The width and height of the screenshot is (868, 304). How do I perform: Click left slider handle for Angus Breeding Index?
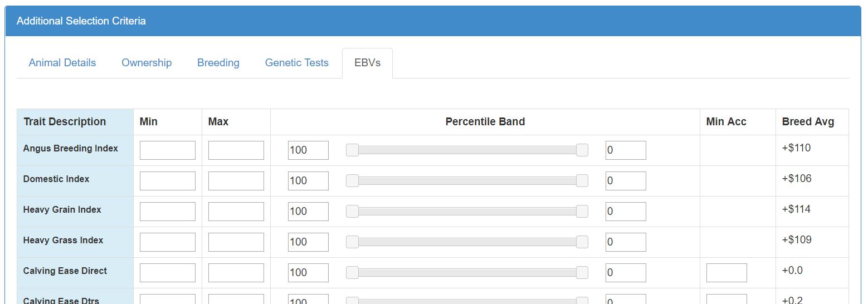(x=352, y=150)
